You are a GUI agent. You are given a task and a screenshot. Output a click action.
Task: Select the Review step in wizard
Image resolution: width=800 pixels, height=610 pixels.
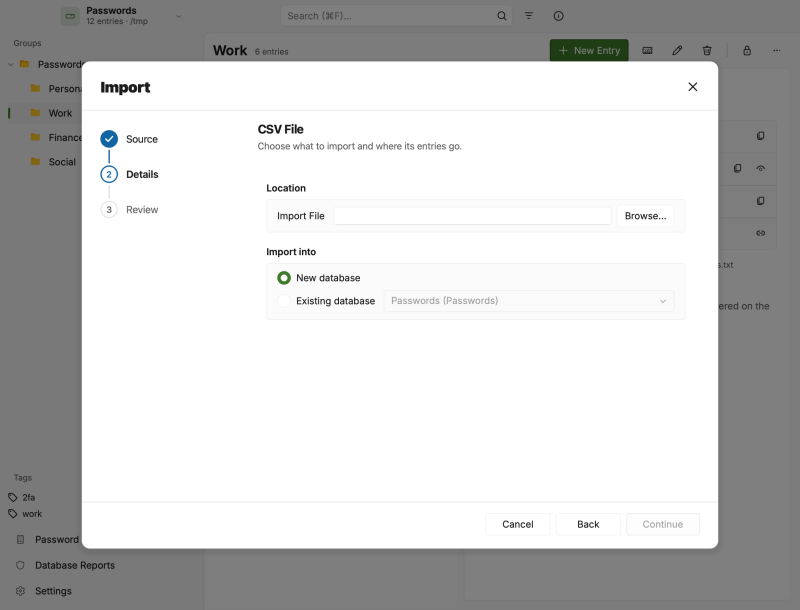[x=129, y=210]
